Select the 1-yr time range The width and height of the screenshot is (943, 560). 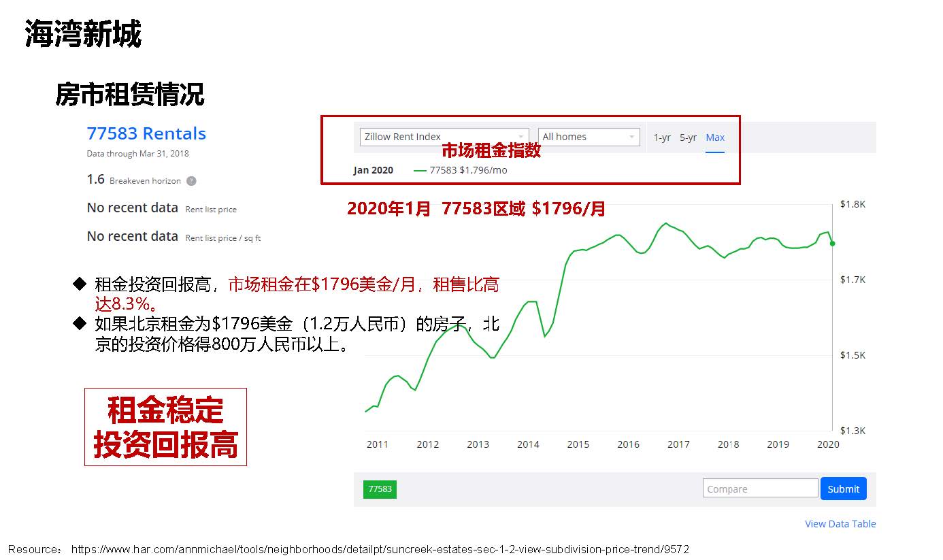[661, 137]
